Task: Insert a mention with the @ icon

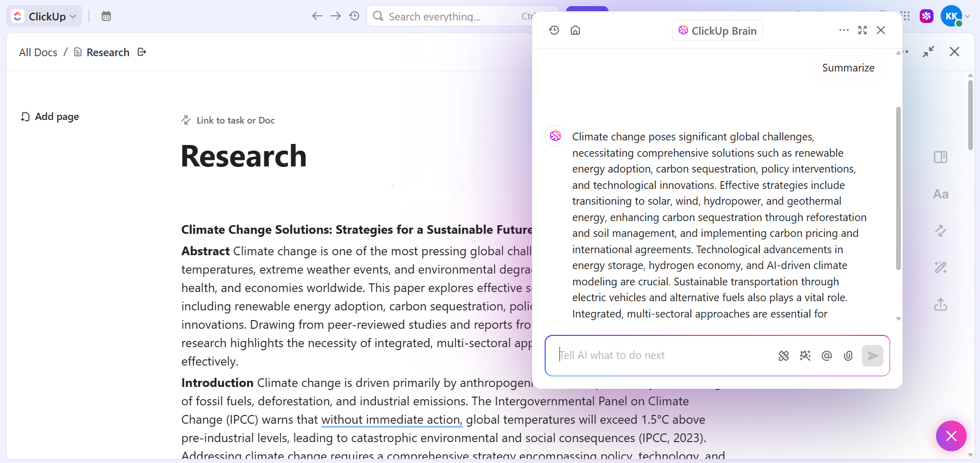Action: (827, 356)
